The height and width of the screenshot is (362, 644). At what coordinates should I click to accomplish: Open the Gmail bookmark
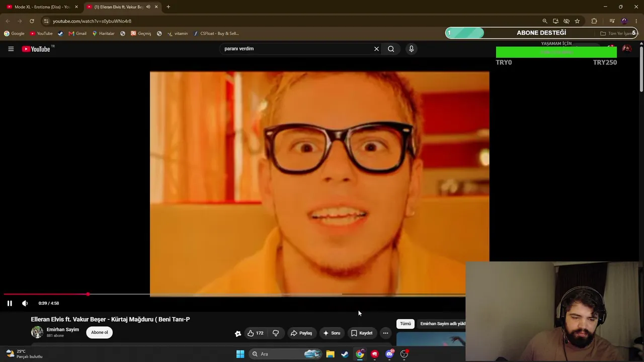tap(77, 34)
